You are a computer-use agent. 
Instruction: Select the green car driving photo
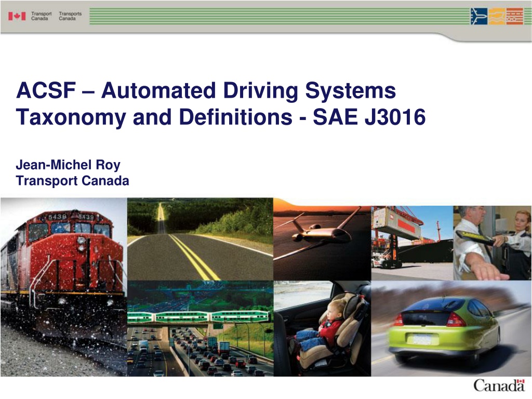[x=451, y=328]
